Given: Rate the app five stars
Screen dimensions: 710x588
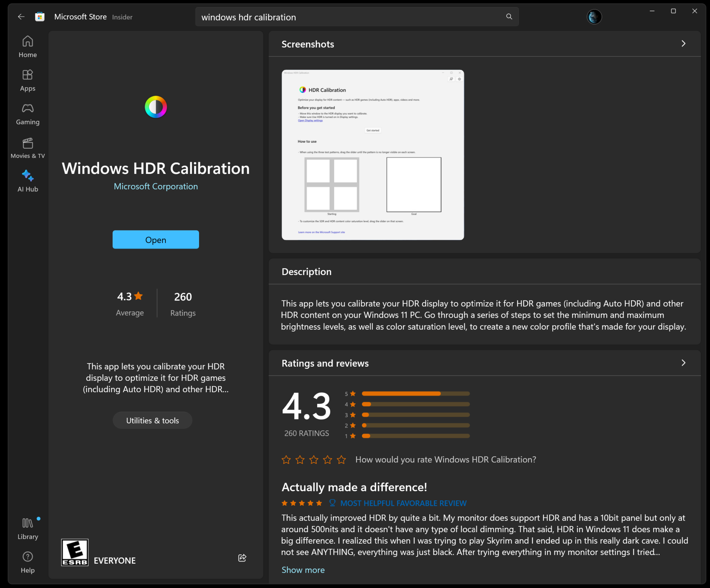Looking at the screenshot, I should point(341,459).
